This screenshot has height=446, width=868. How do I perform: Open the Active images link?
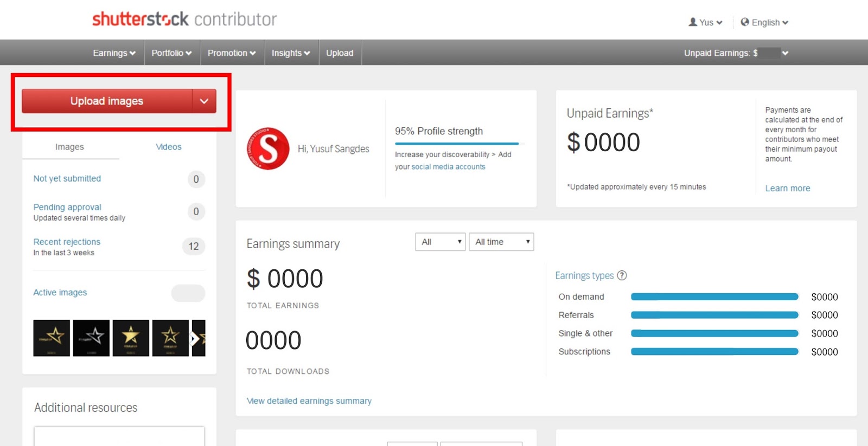click(60, 293)
